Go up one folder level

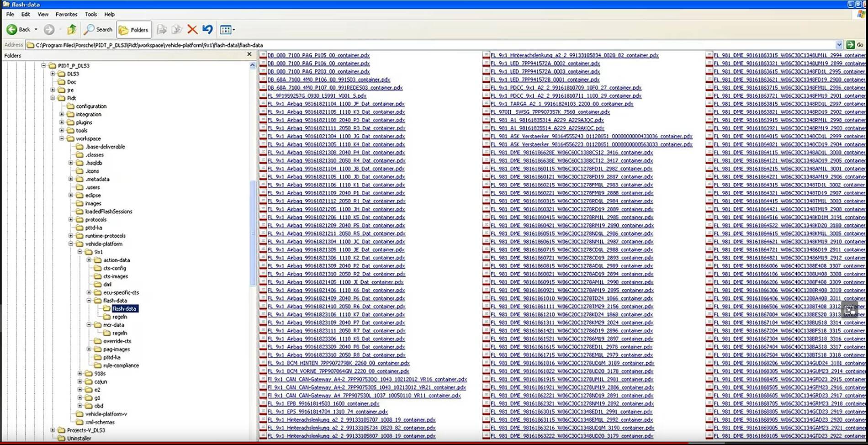coord(72,30)
